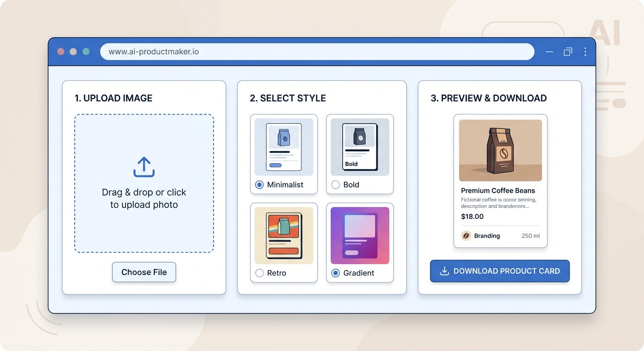The image size is (644, 351).
Task: Click the $18.00 price
Action: tap(472, 217)
